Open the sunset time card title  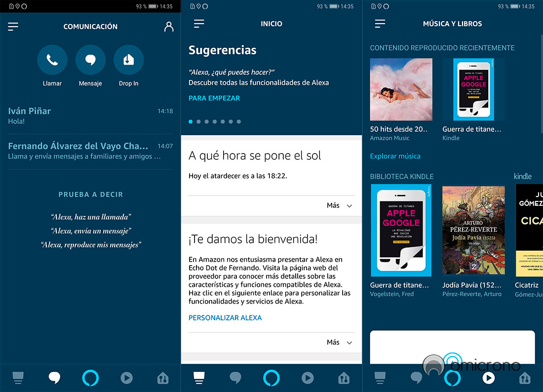pos(255,156)
